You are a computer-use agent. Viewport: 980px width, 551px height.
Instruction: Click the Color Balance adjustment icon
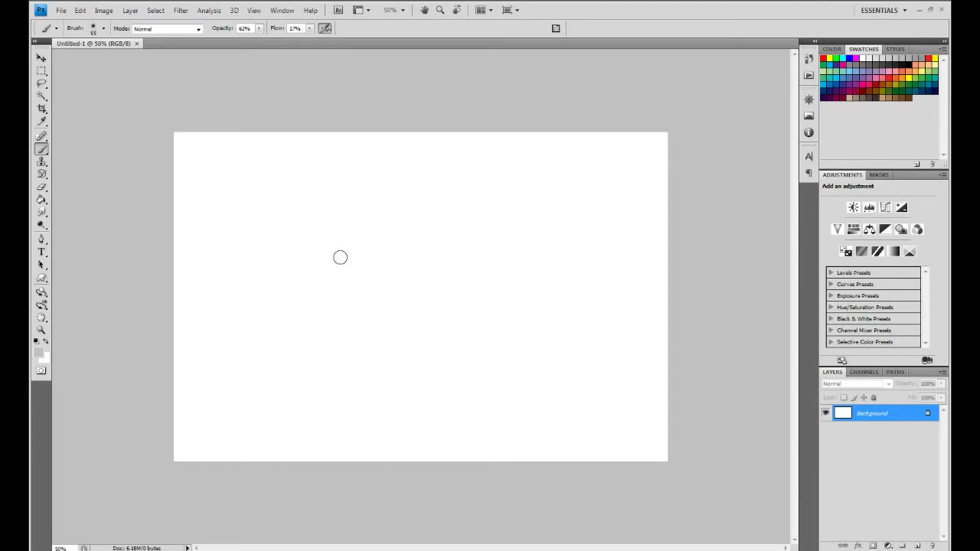(869, 230)
